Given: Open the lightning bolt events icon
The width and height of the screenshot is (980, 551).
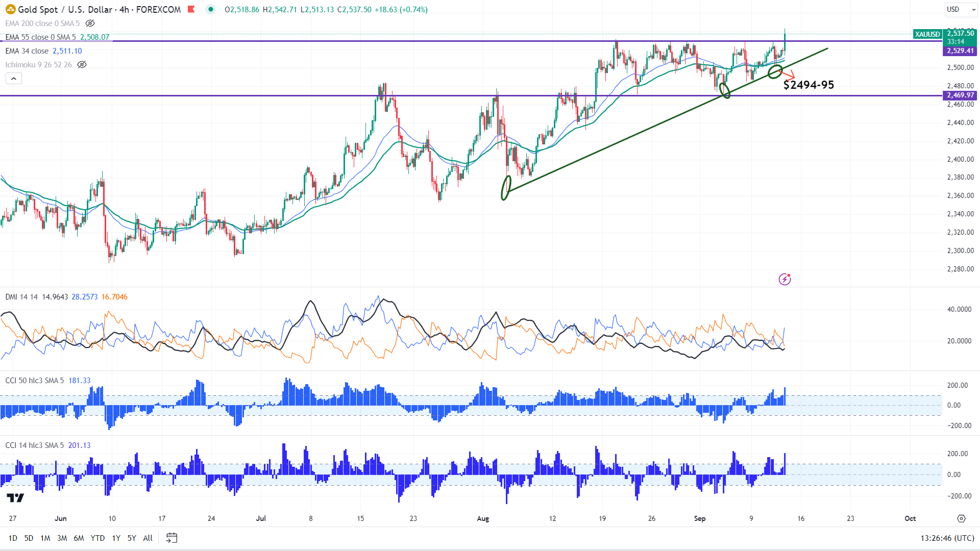Looking at the screenshot, I should (785, 279).
